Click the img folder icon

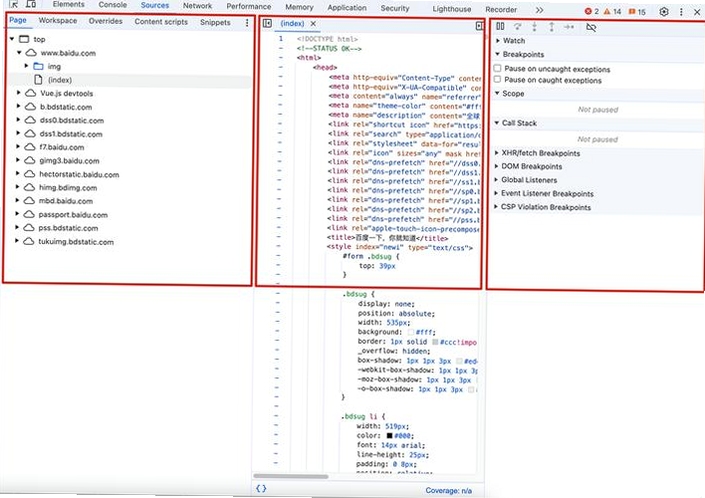39,66
